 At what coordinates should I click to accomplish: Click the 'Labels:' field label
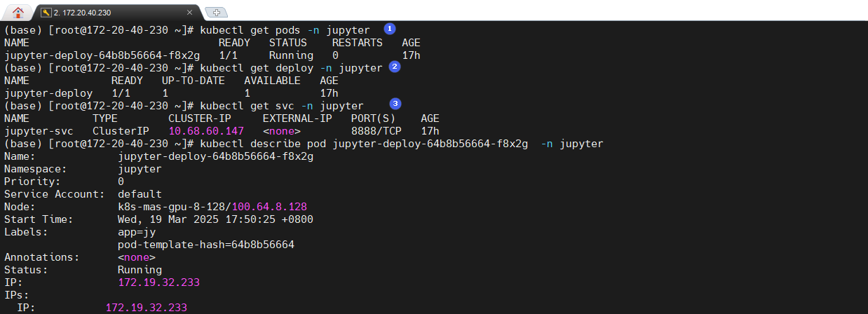tap(26, 232)
